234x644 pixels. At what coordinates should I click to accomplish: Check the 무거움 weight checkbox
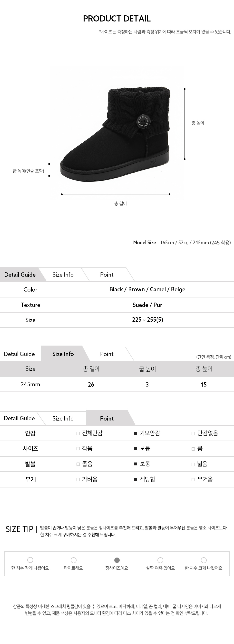pyautogui.click(x=193, y=479)
